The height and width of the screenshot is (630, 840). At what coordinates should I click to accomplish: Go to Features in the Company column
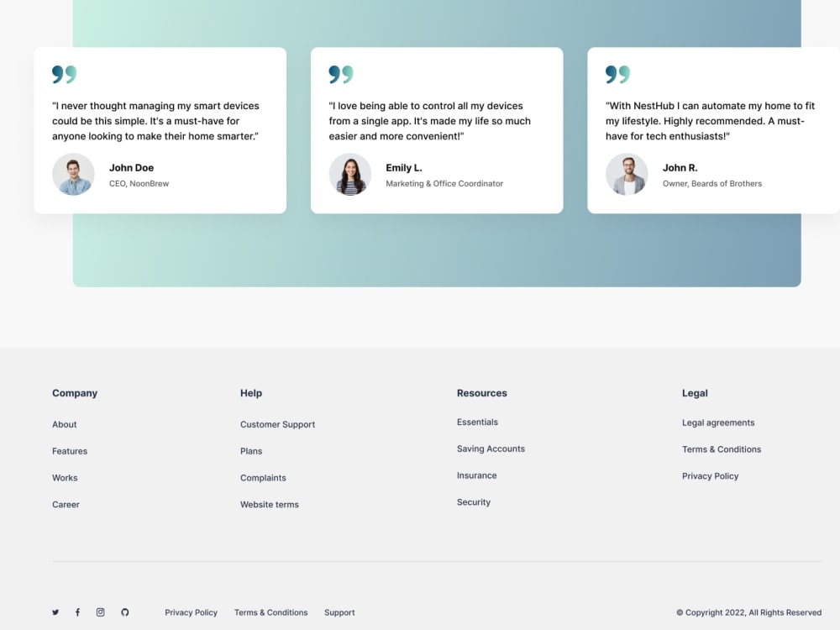70,451
